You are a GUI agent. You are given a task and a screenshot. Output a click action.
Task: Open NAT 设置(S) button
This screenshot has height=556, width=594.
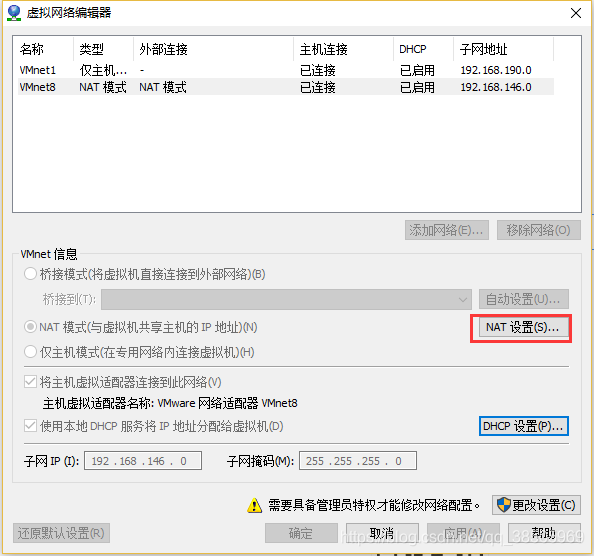point(523,327)
